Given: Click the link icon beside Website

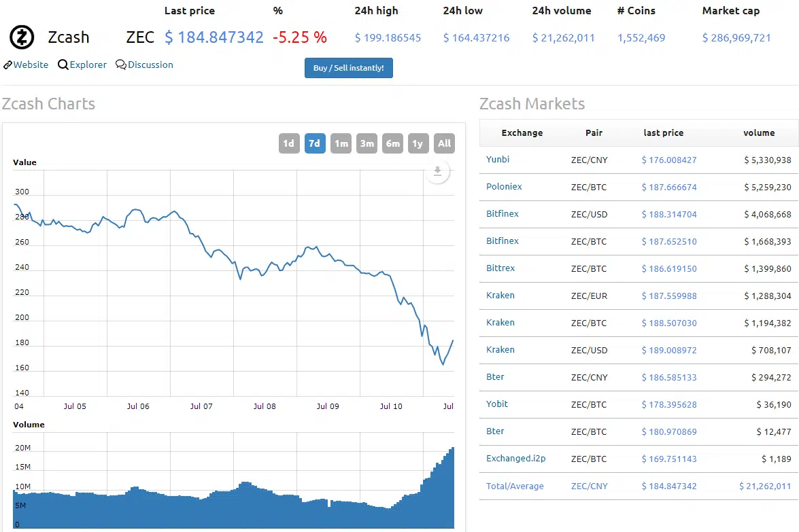Looking at the screenshot, I should click(7, 65).
